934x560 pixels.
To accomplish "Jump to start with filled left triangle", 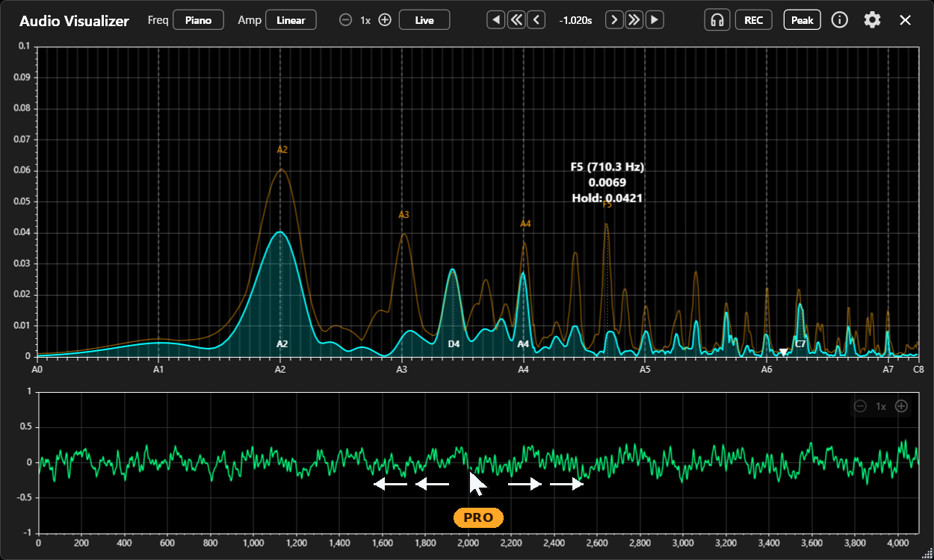I will coord(495,20).
